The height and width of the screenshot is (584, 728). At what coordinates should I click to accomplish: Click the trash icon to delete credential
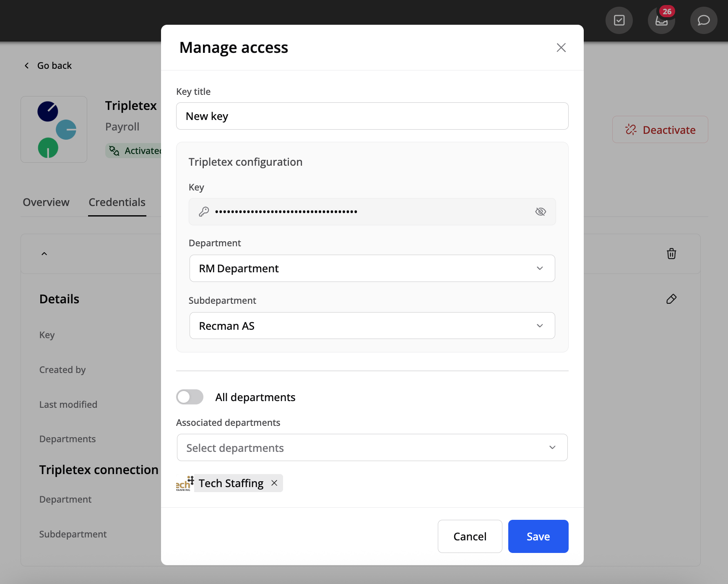(671, 254)
